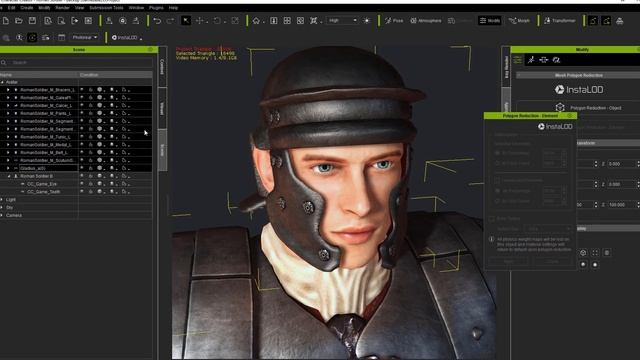Create a new project with the New icon
The image size is (640, 360).
point(6,20)
